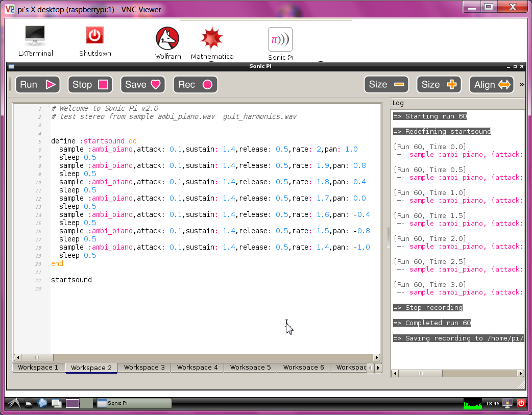Launch the Mathematica desktop icon
Viewport: 532px width, 415px height.
point(212,43)
